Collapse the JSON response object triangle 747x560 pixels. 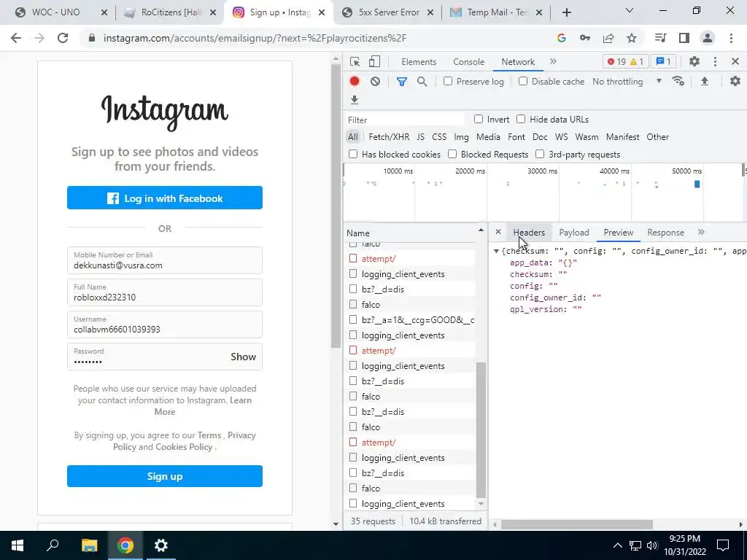tap(496, 251)
